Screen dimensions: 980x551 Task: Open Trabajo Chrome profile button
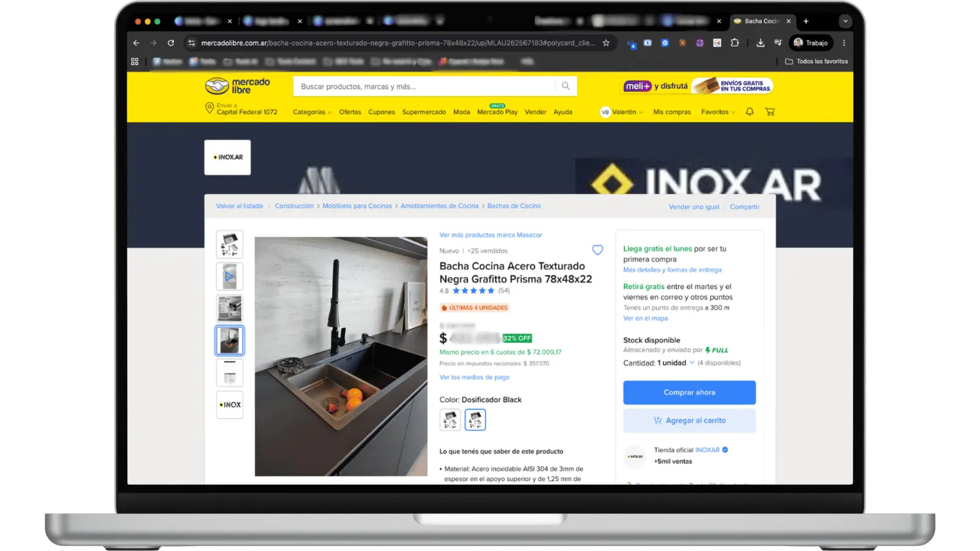pos(811,43)
